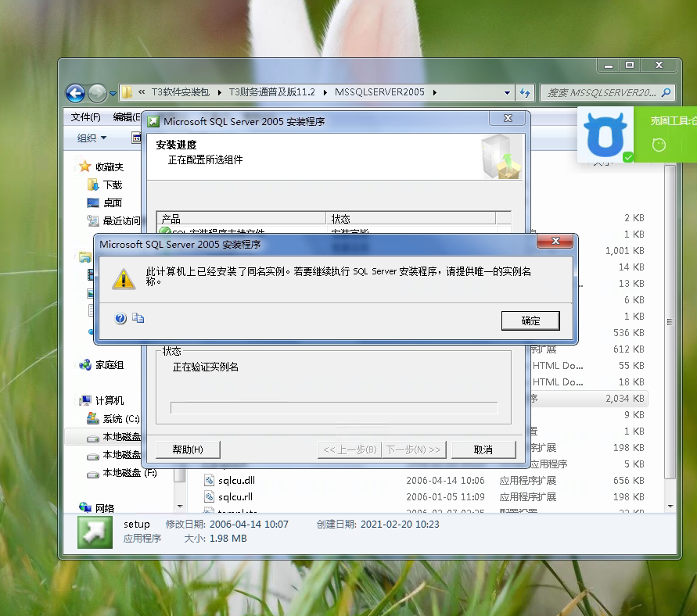Click the << 上一步(B) button
The height and width of the screenshot is (616, 697).
[350, 450]
